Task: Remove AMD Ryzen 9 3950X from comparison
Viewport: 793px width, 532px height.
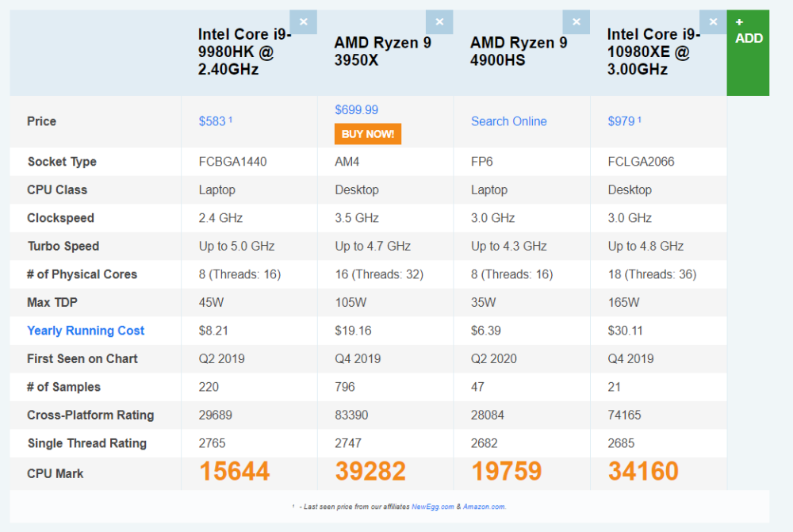Action: (x=439, y=22)
